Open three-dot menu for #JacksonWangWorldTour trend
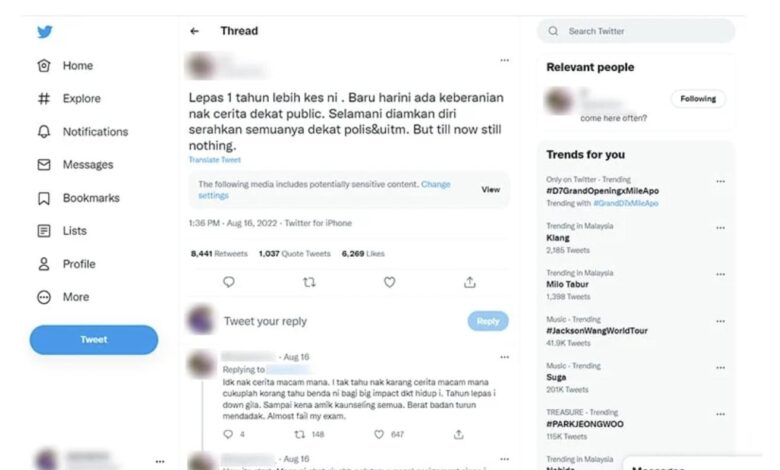The image size is (780, 470). click(x=720, y=321)
